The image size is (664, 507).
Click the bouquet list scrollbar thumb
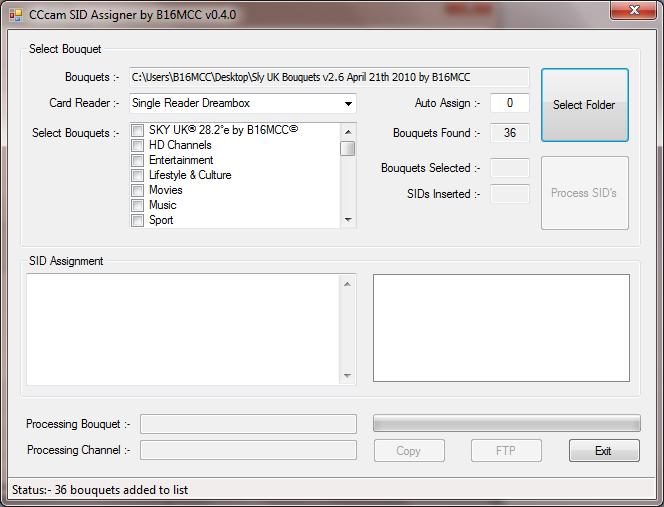pos(348,149)
